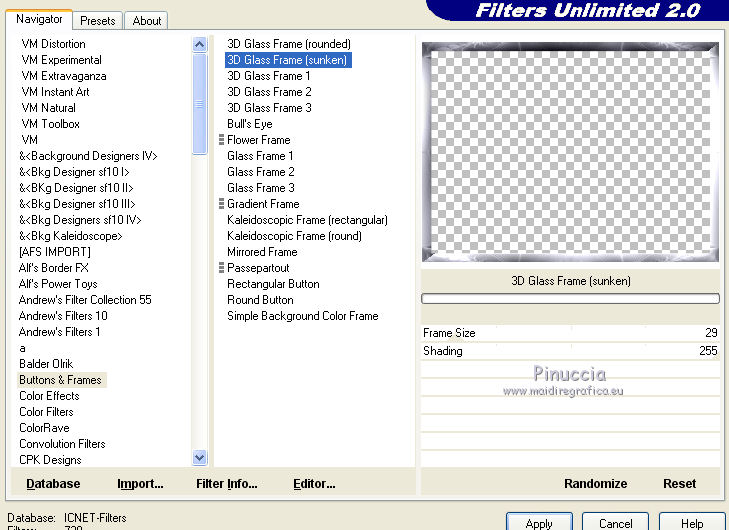The height and width of the screenshot is (530, 729).
Task: Choose Simple Background Color Frame filter
Action: point(303,316)
